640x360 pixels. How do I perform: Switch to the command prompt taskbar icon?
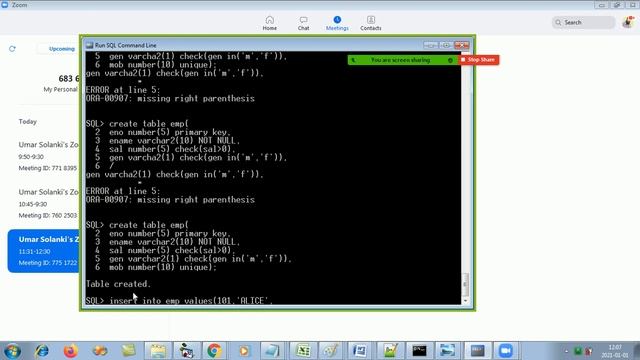(419, 351)
